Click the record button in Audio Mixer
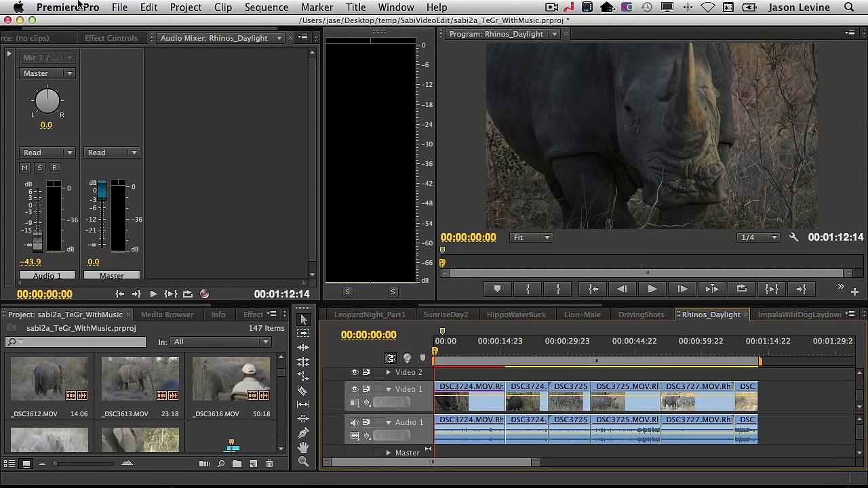 pos(204,294)
